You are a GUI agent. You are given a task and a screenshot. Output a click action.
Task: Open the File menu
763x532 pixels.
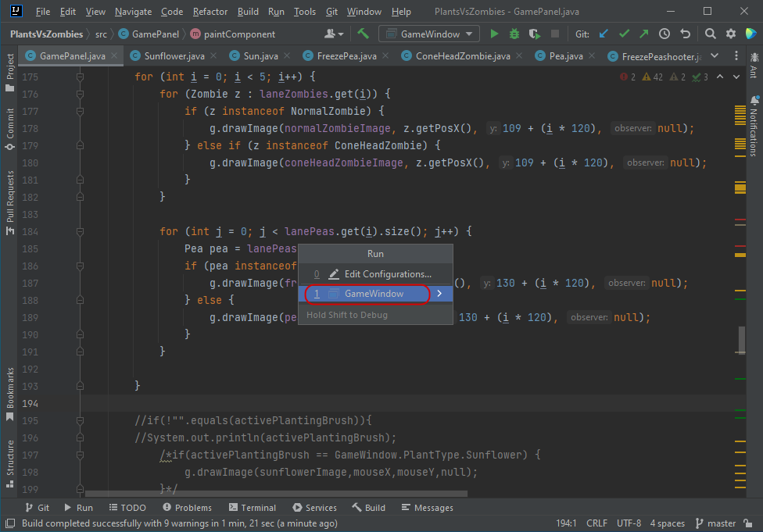tap(43, 11)
